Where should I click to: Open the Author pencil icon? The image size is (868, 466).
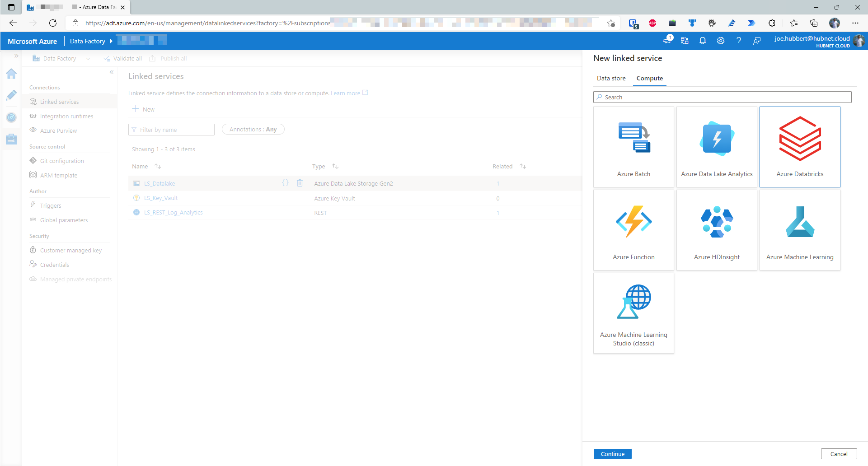tap(11, 95)
